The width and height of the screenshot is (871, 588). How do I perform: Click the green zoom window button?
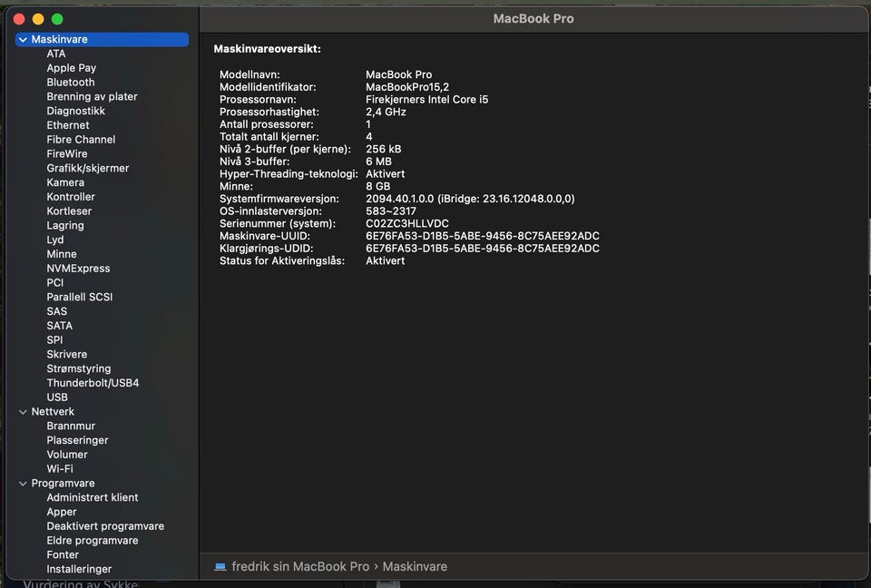(57, 19)
